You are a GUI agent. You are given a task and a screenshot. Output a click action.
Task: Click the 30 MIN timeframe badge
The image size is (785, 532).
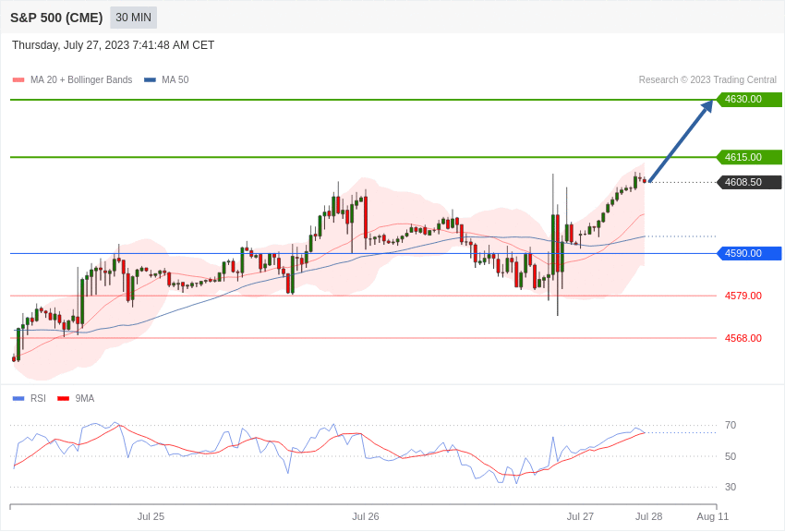[x=133, y=18]
